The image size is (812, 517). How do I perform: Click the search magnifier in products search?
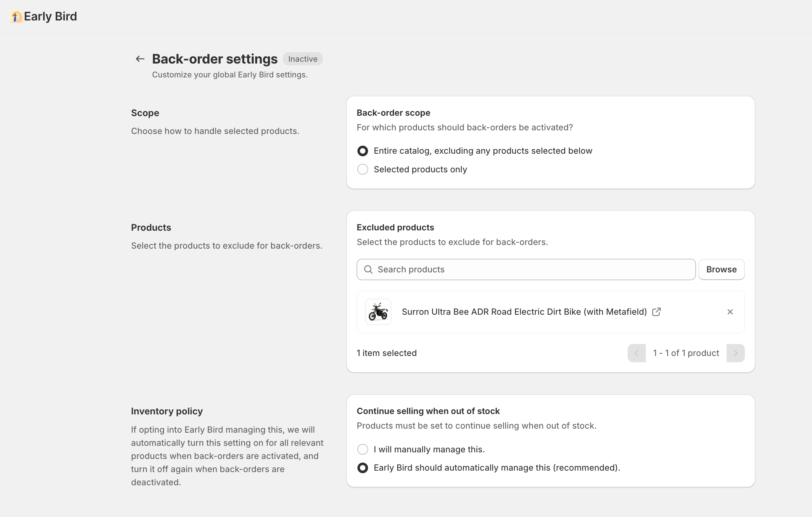pos(369,269)
